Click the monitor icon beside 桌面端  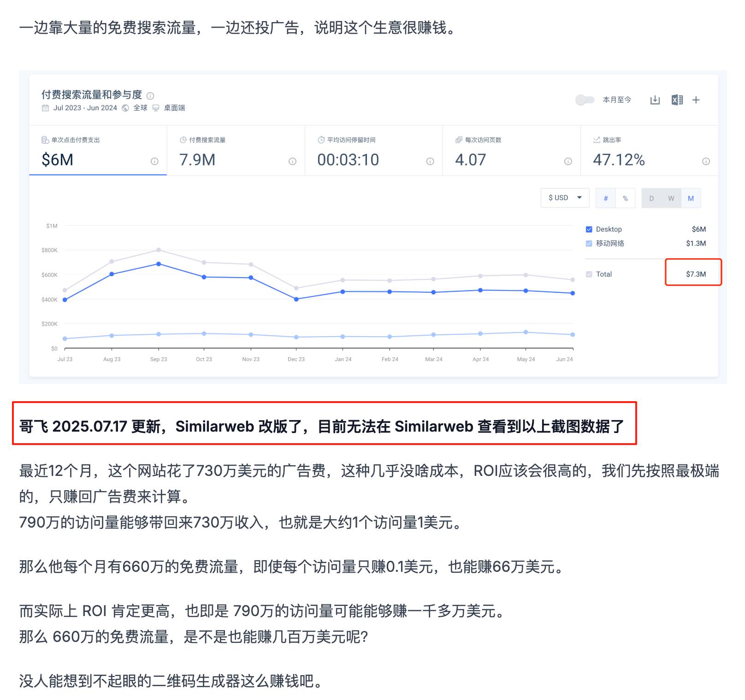(x=156, y=108)
